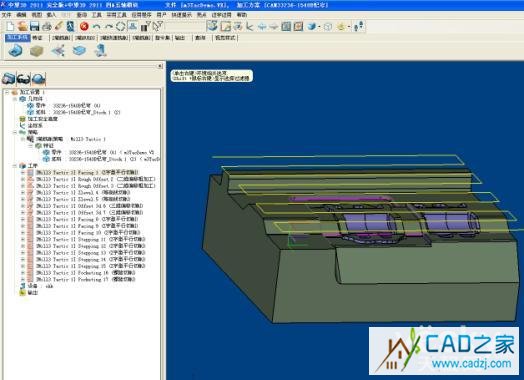Open the 帮助 Help menu
The image size is (524, 380).
point(242,15)
